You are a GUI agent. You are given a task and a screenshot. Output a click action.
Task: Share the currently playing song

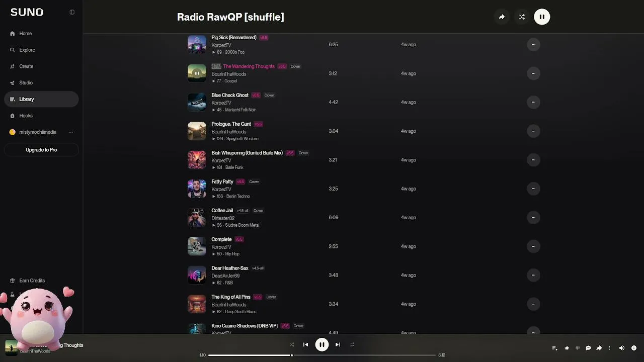click(x=599, y=348)
